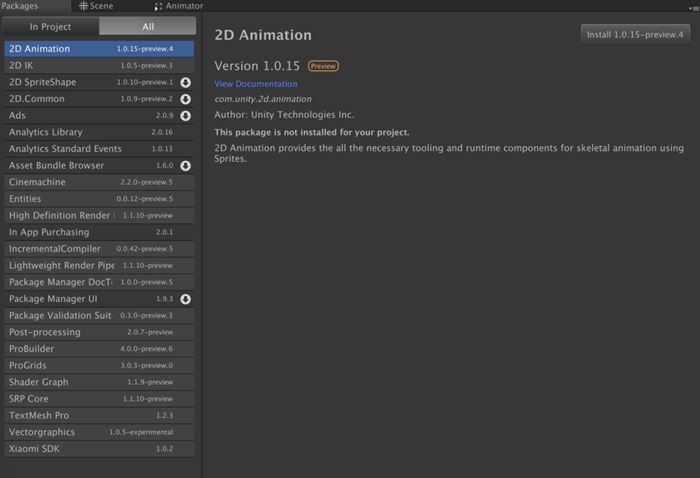The width and height of the screenshot is (700, 478).
Task: Click the Scene tab's grid icon
Action: 84,6
